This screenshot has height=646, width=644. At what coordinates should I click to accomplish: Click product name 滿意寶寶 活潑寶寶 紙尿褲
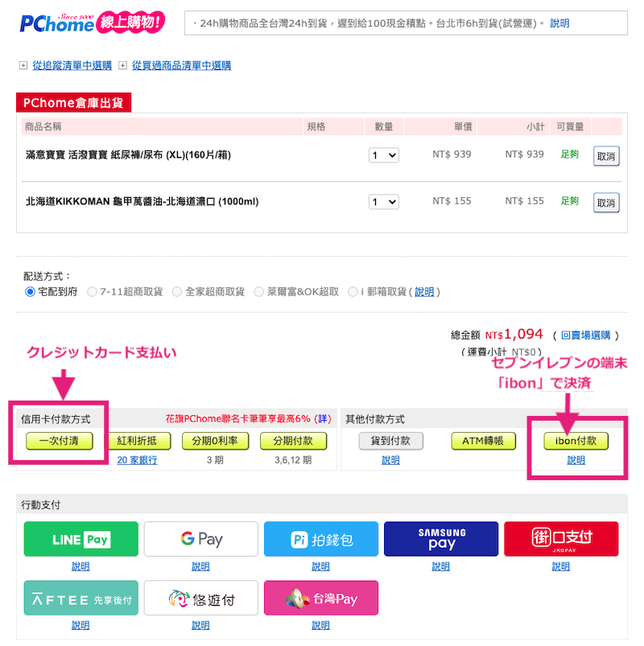128,155
